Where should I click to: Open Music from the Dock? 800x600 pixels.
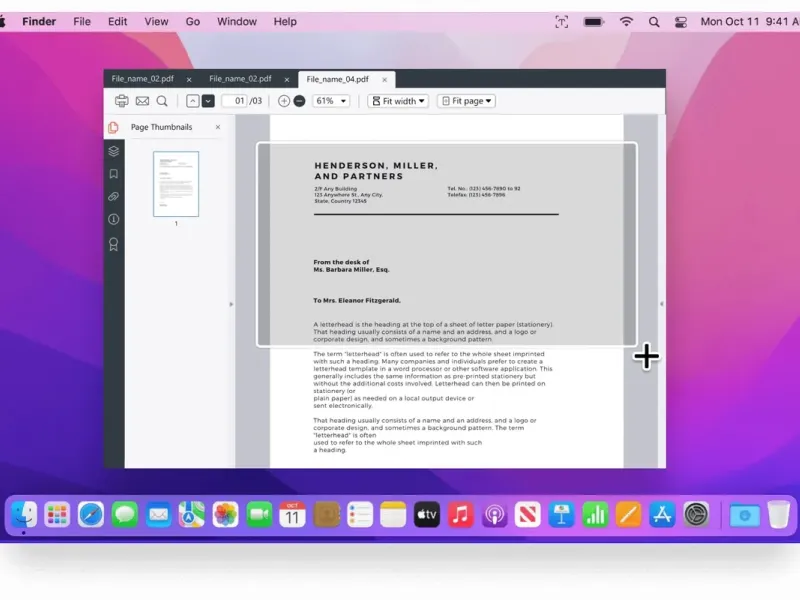(x=461, y=514)
